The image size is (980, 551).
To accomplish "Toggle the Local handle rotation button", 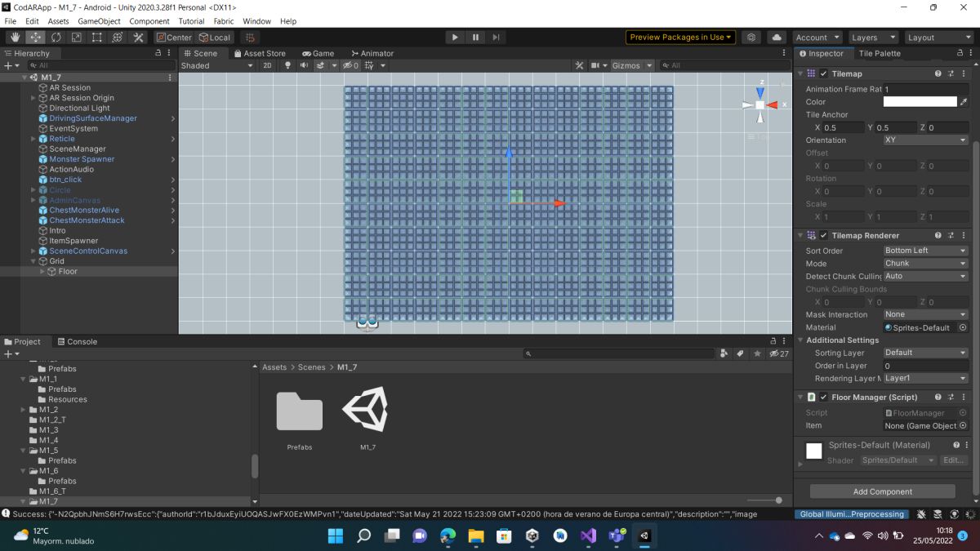I will (x=215, y=37).
